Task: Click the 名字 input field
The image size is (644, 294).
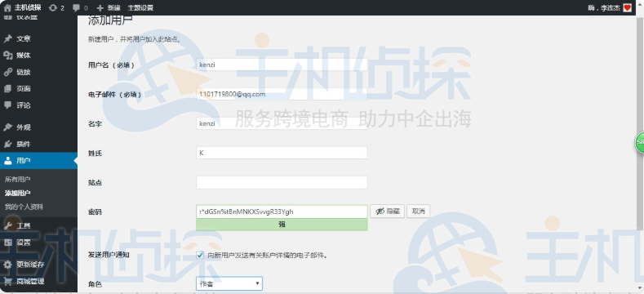Action: (282, 123)
